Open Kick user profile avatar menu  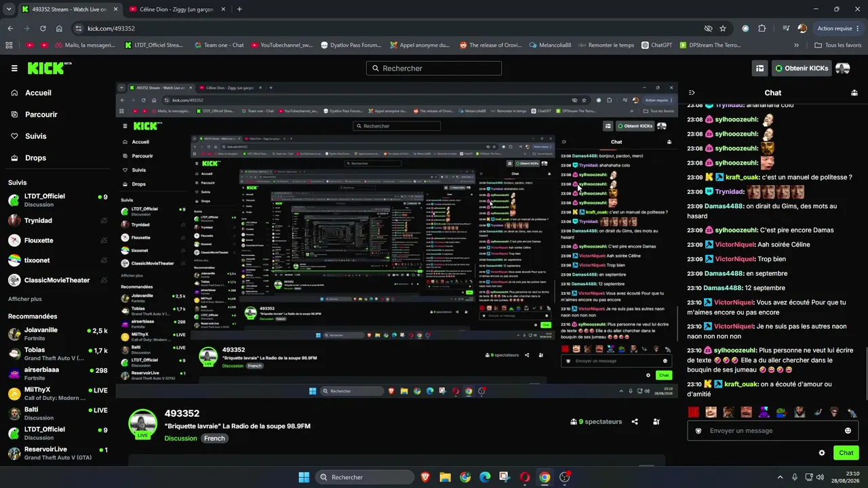[842, 68]
